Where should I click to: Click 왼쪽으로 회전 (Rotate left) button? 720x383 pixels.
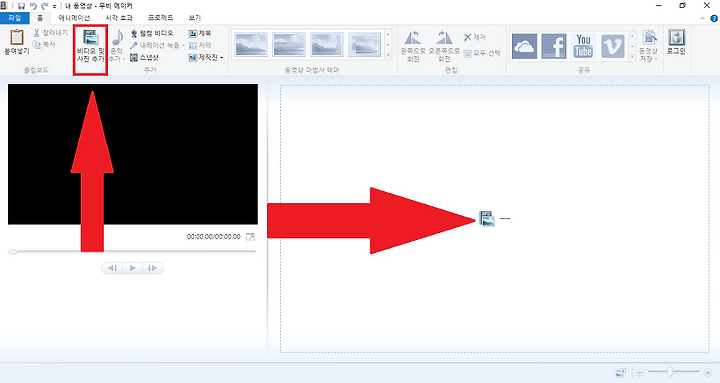413,46
